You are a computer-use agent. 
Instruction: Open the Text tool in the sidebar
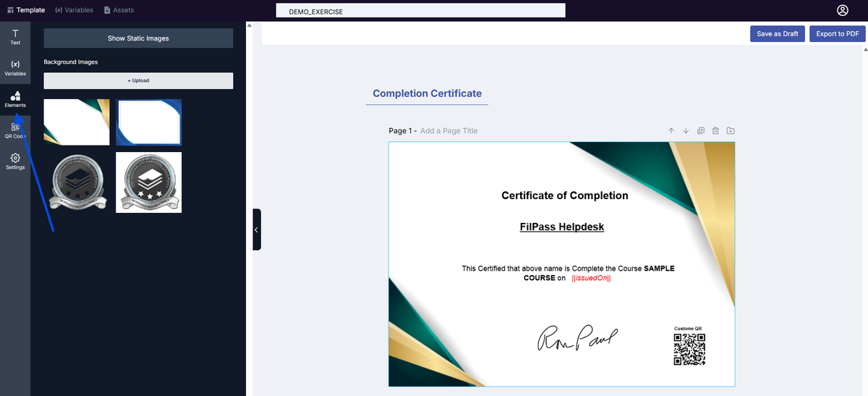point(15,37)
